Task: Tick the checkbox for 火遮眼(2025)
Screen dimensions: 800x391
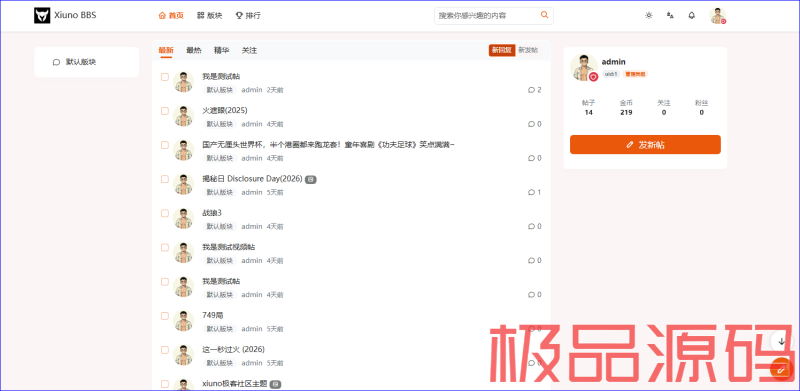Action: point(165,111)
